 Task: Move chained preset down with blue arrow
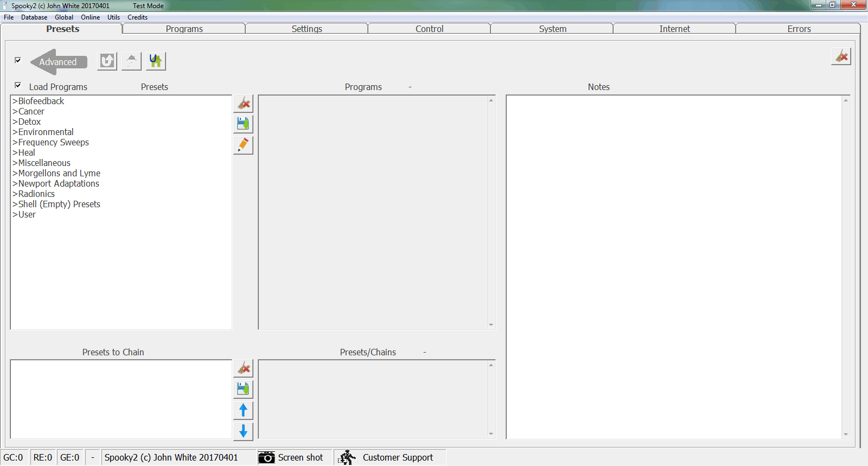(x=244, y=431)
